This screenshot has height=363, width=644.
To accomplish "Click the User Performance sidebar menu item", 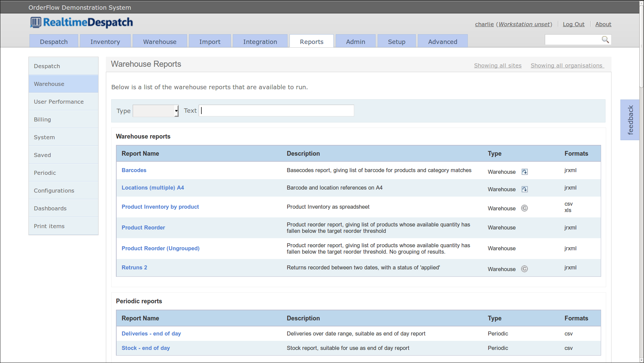I will point(59,101).
